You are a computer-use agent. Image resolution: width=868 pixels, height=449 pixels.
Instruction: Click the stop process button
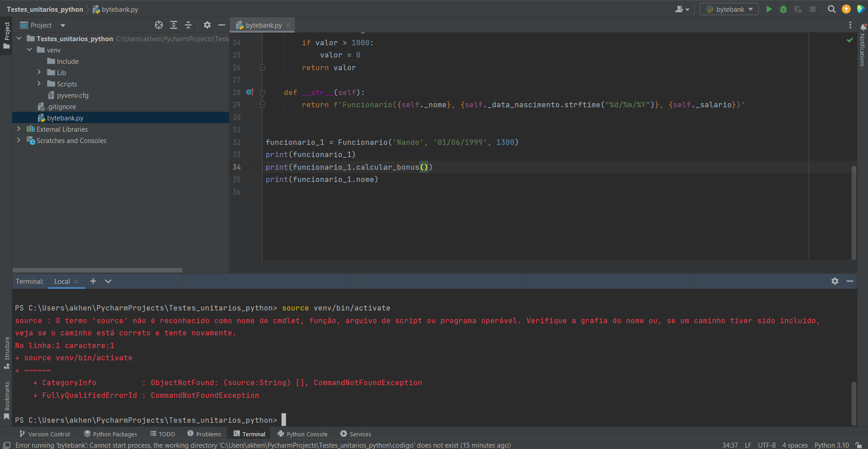[x=813, y=9]
